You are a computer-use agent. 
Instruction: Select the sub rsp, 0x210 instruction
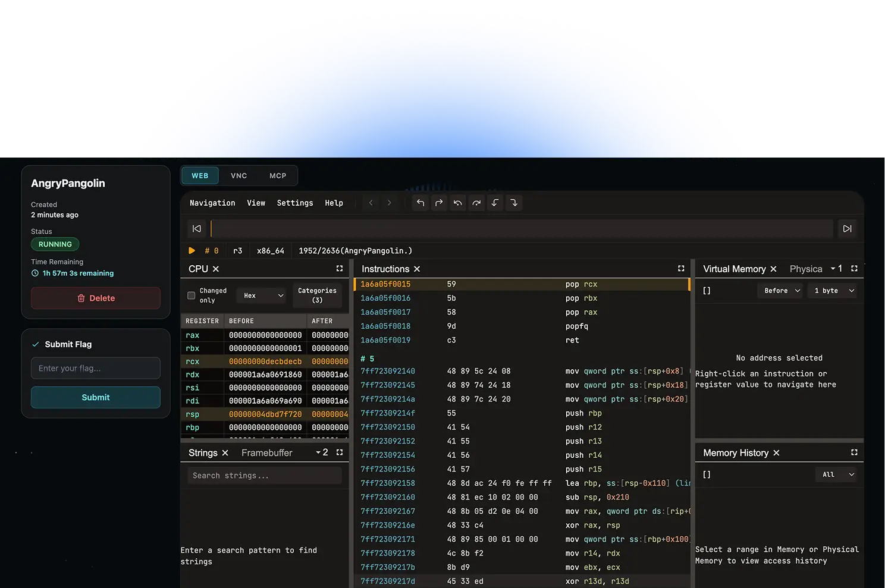pos(522,497)
